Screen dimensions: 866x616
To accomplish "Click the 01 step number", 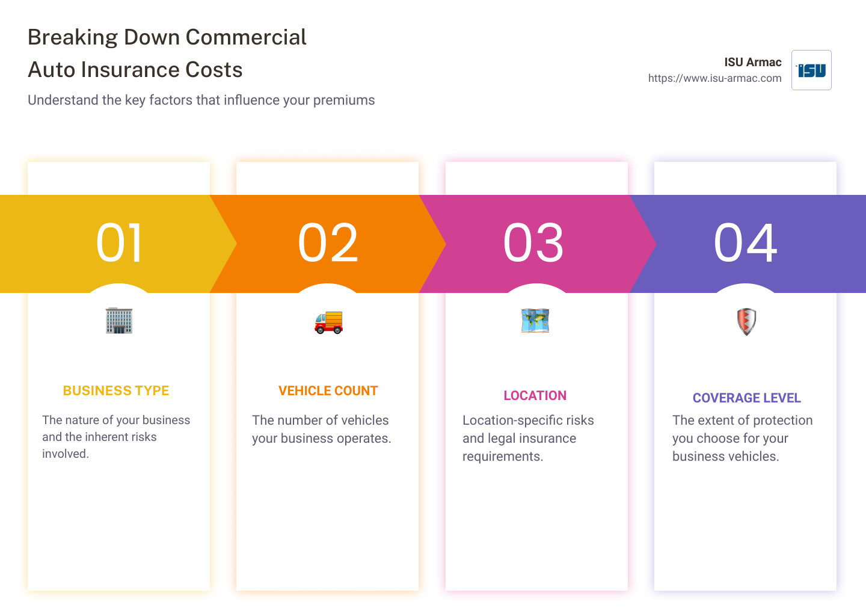I will click(119, 243).
